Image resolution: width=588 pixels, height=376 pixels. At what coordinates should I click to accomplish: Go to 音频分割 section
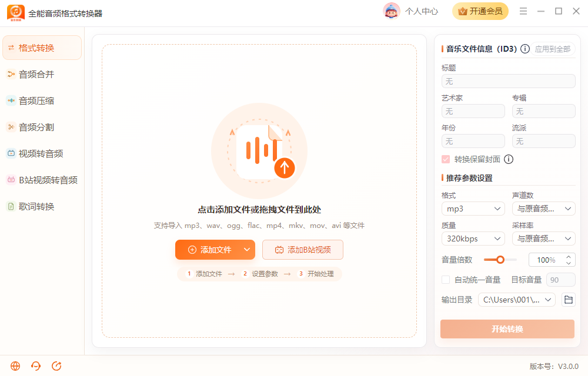42,127
